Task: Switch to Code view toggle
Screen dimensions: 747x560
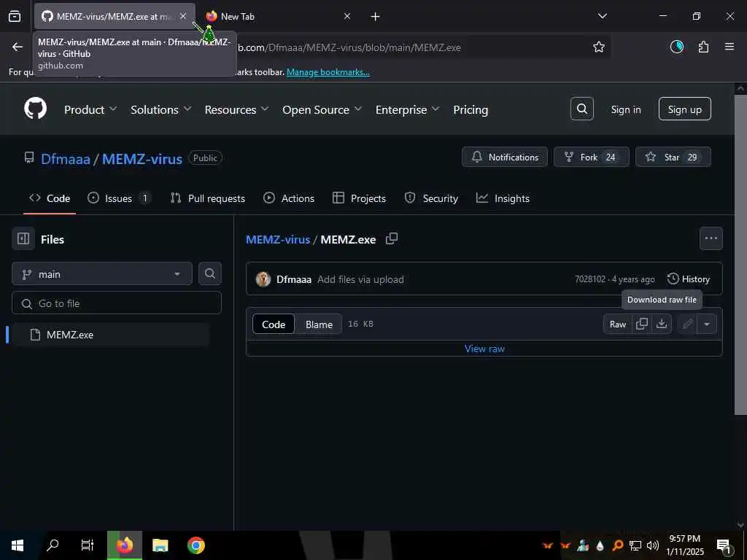Action: click(274, 324)
